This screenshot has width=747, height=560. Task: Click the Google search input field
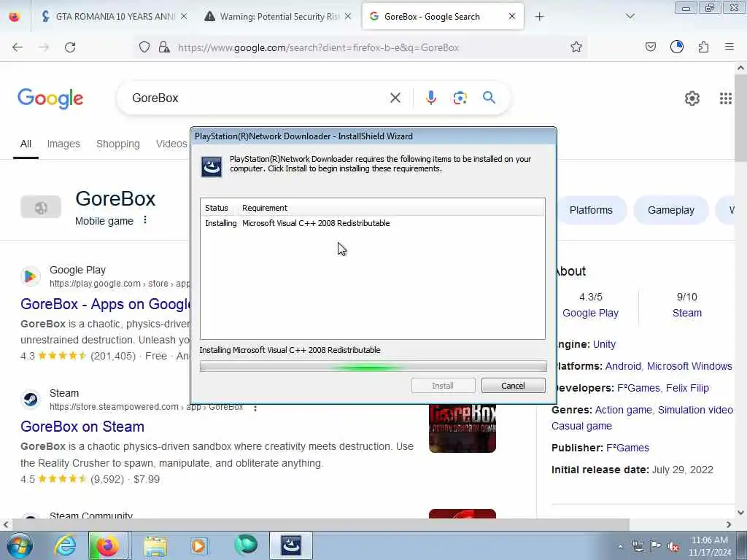coord(258,98)
